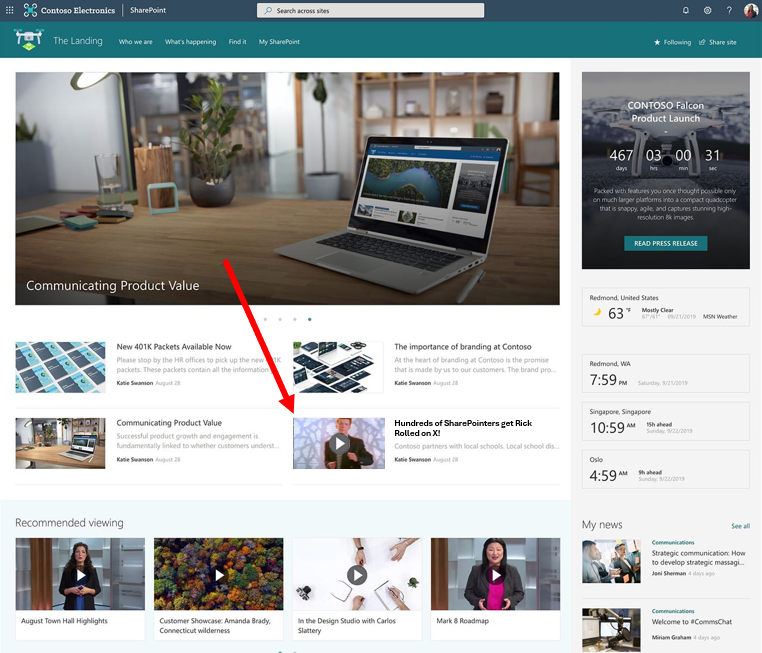Click See all in My news
The width and height of the screenshot is (762, 653).
[741, 526]
